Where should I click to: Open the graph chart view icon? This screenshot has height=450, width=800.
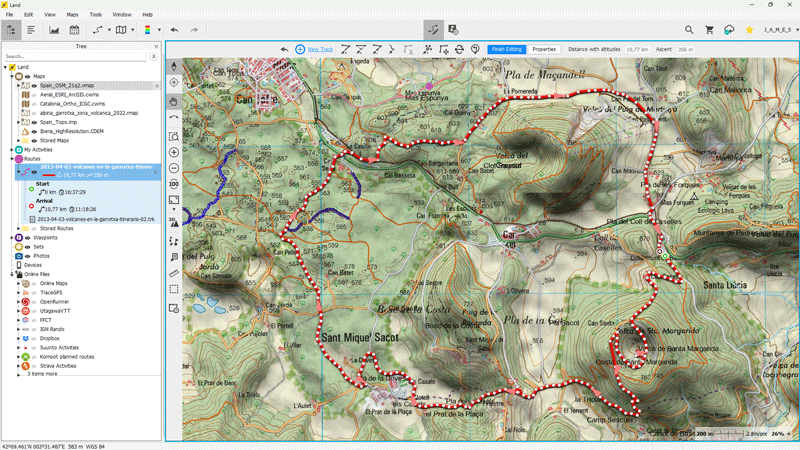[54, 30]
